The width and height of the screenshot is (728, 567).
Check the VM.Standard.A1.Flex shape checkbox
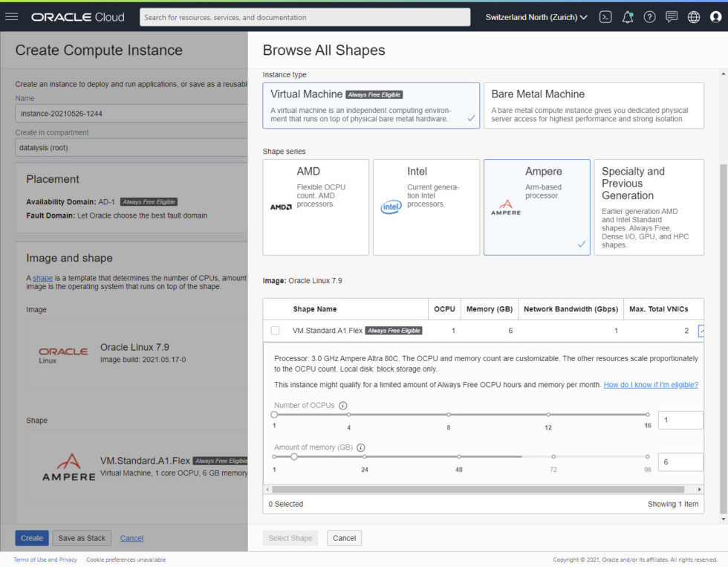pos(276,331)
